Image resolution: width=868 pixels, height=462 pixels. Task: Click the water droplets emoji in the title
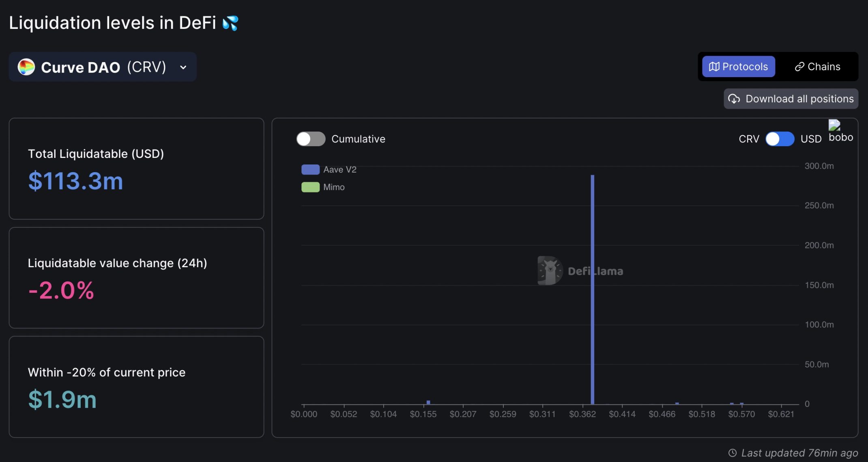tap(230, 23)
